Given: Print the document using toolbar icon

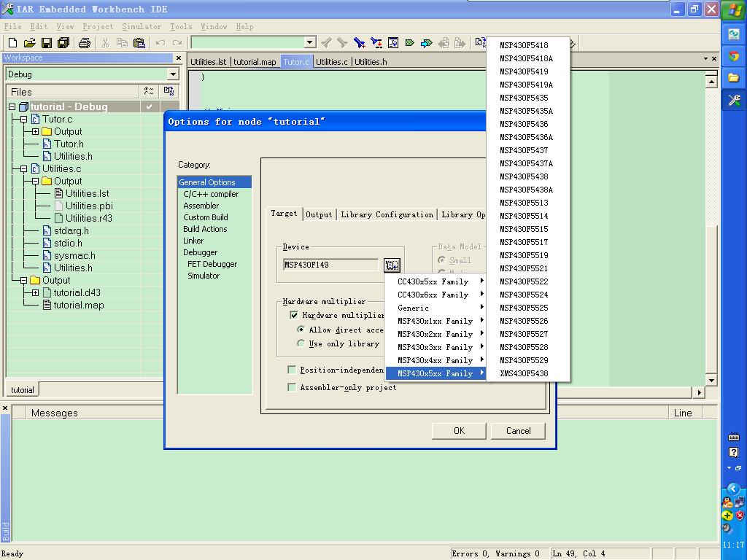Looking at the screenshot, I should point(85,43).
